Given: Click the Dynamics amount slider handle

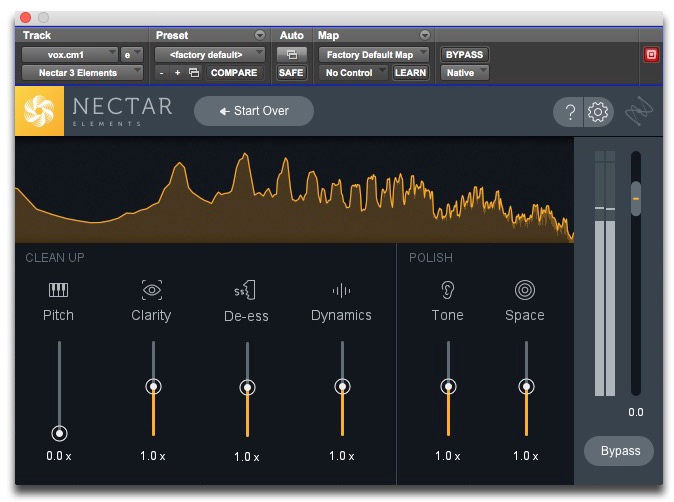Looking at the screenshot, I should click(342, 386).
